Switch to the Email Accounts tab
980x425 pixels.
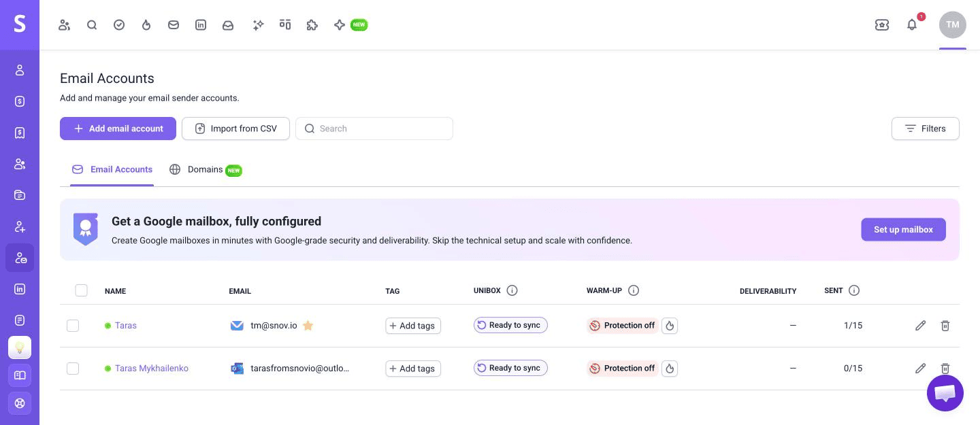point(112,170)
